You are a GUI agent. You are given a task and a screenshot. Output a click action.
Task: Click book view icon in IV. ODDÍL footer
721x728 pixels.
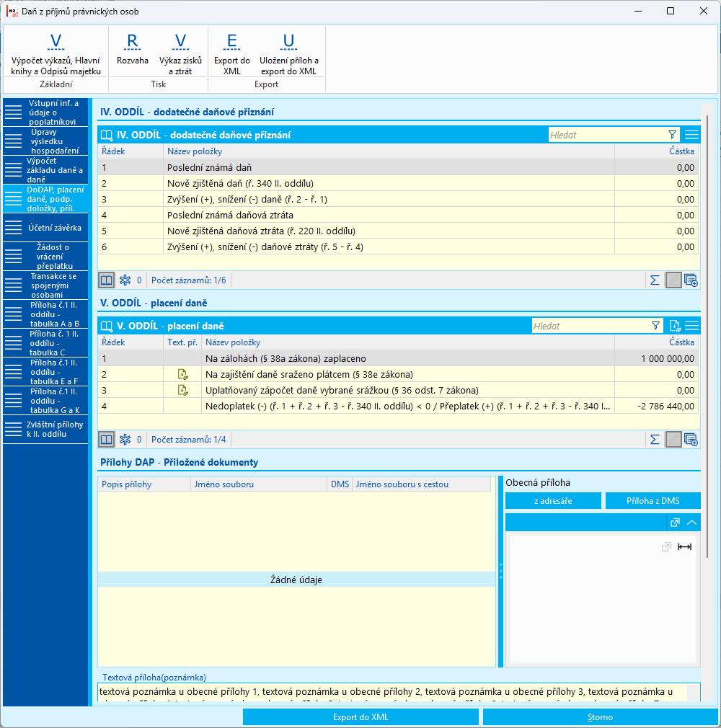107,280
